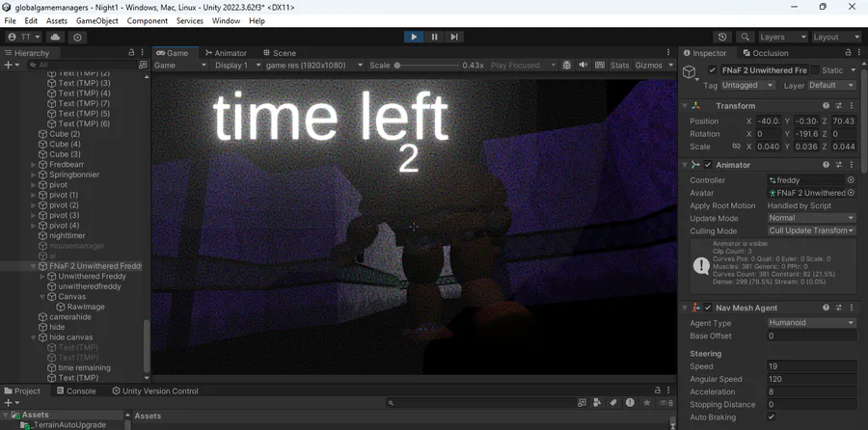Toggle Mute Audio speaker icon
The height and width of the screenshot is (430, 868).
pos(583,66)
